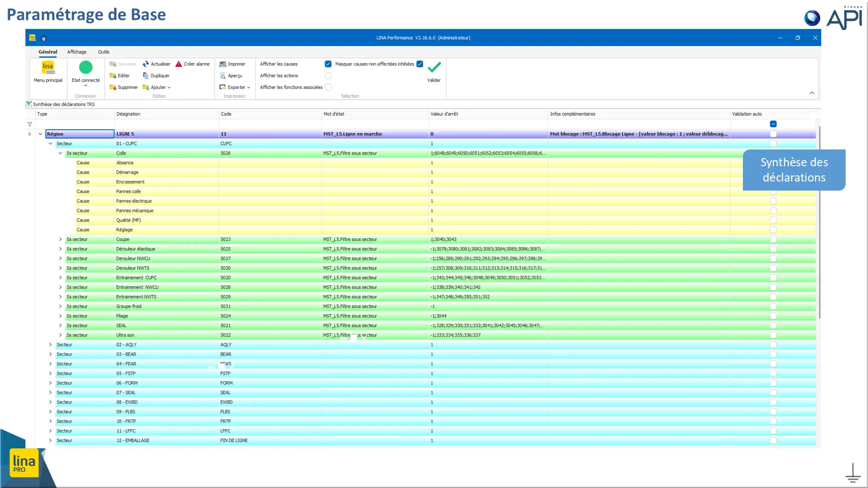Image resolution: width=868 pixels, height=488 pixels.
Task: Click the green Etat connecté indicator
Action: [x=86, y=67]
